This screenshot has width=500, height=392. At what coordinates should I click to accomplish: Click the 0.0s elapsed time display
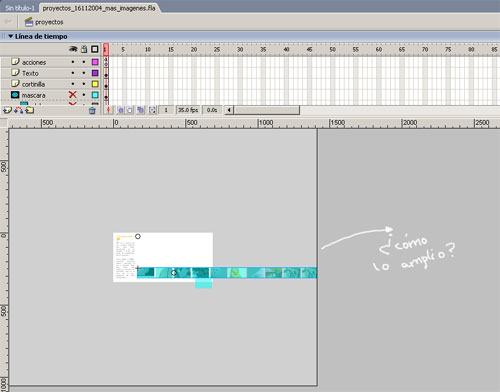[x=212, y=110]
